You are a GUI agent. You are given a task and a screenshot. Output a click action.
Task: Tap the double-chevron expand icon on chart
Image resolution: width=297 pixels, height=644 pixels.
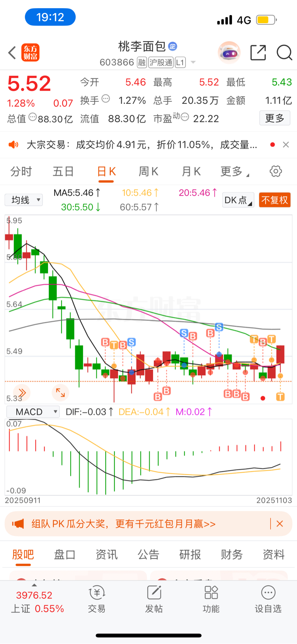pos(22,393)
